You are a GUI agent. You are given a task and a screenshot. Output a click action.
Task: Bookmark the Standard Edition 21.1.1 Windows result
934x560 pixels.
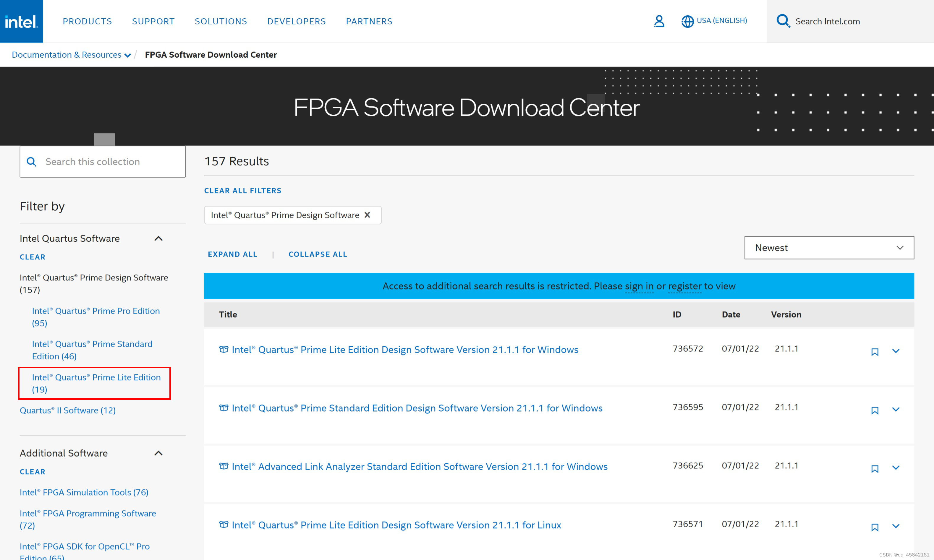(874, 410)
